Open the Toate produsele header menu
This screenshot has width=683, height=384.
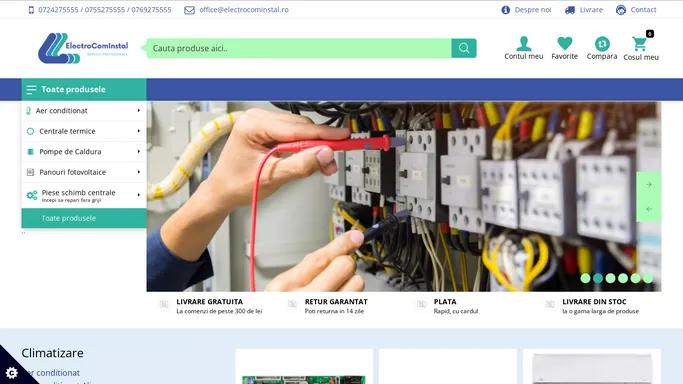click(x=84, y=90)
